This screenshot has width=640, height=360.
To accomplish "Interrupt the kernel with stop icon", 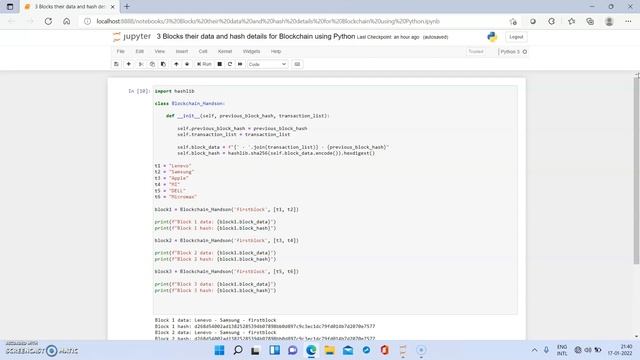I will [220, 64].
